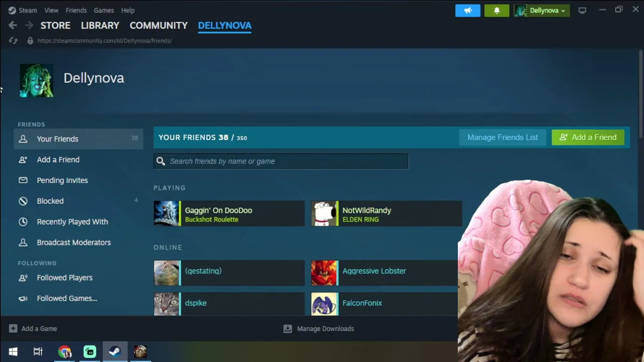Open the Help menu
The image size is (644, 362).
[128, 10]
